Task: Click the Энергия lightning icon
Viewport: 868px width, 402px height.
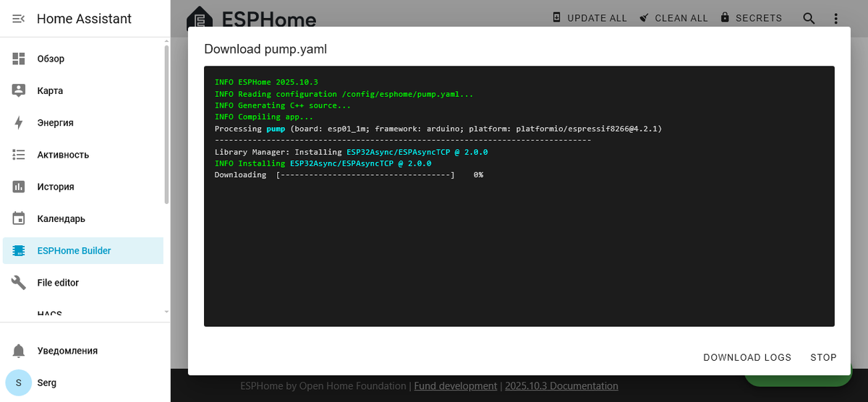Action: coord(19,123)
